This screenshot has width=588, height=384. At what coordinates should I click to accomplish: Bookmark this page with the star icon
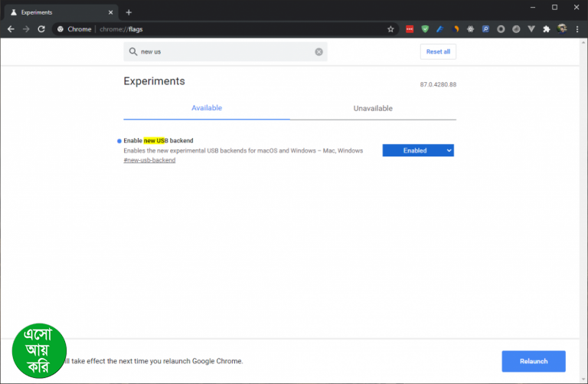click(x=390, y=29)
